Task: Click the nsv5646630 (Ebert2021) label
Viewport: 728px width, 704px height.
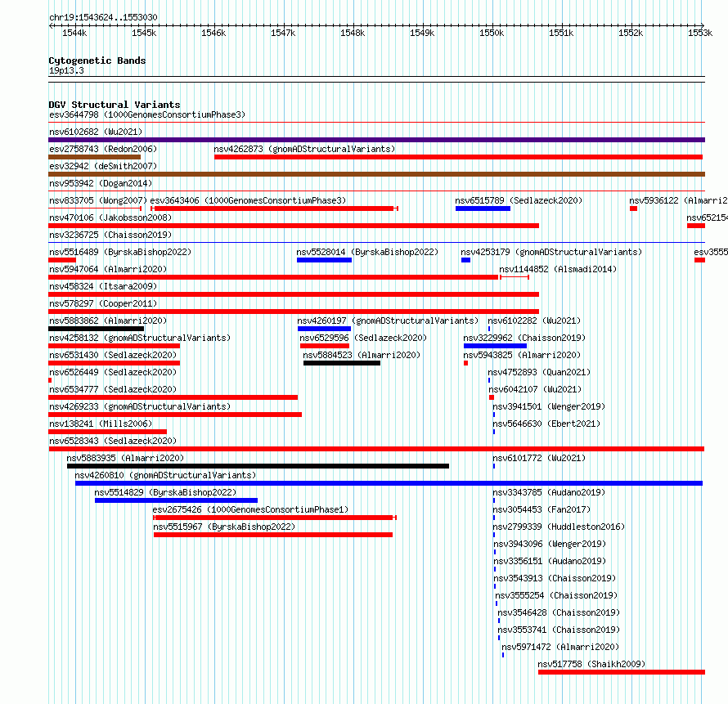Action: [546, 424]
